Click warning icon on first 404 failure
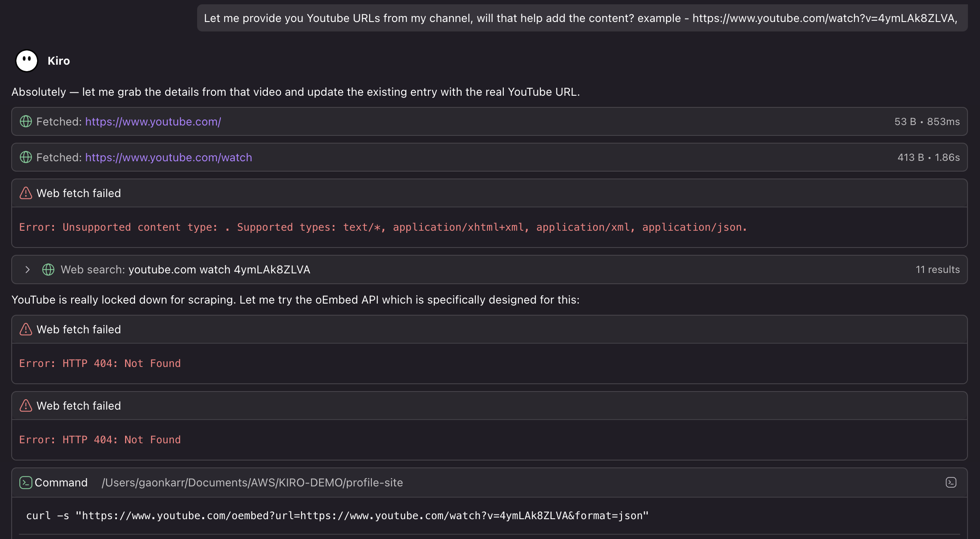The image size is (980, 539). pos(26,329)
